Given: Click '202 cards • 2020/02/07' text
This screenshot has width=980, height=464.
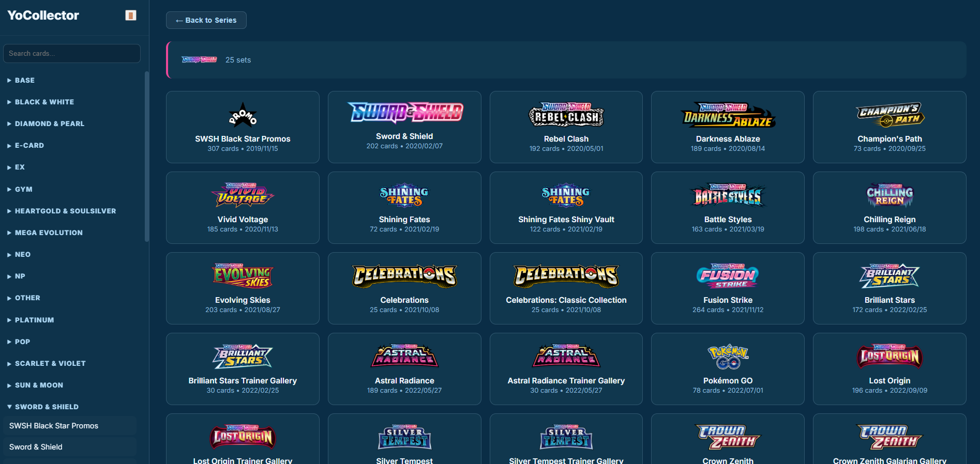Looking at the screenshot, I should [x=404, y=146].
